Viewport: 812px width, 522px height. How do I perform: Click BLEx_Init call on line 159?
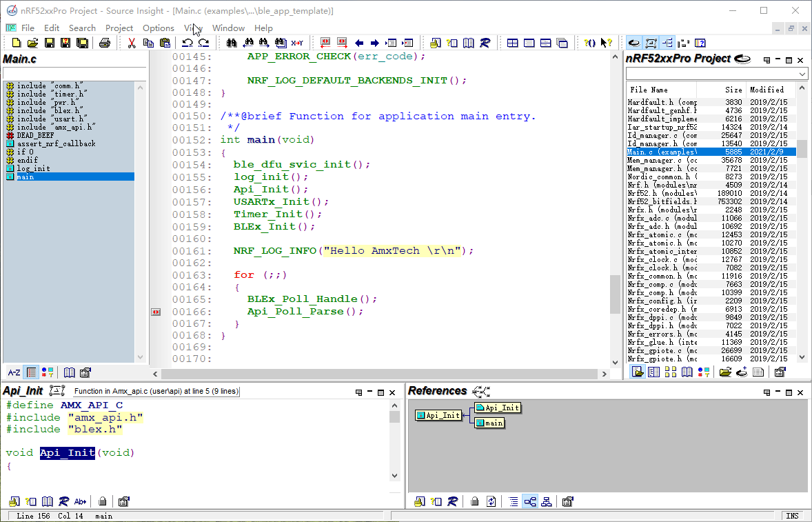(x=274, y=226)
